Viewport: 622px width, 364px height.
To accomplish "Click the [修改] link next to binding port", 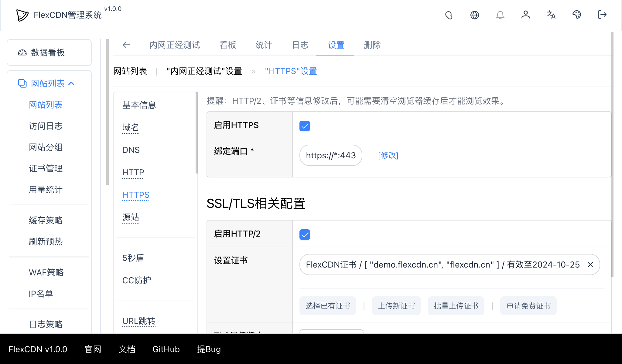I will (388, 155).
